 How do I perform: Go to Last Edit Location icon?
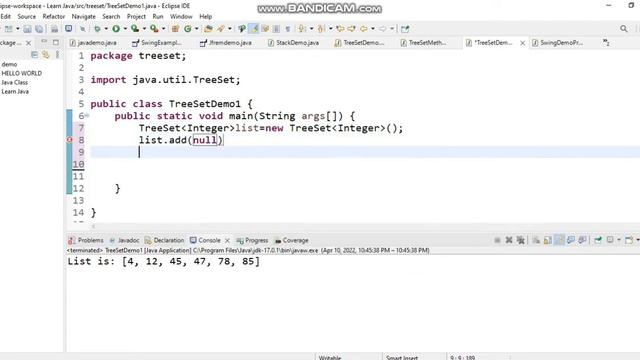340,29
